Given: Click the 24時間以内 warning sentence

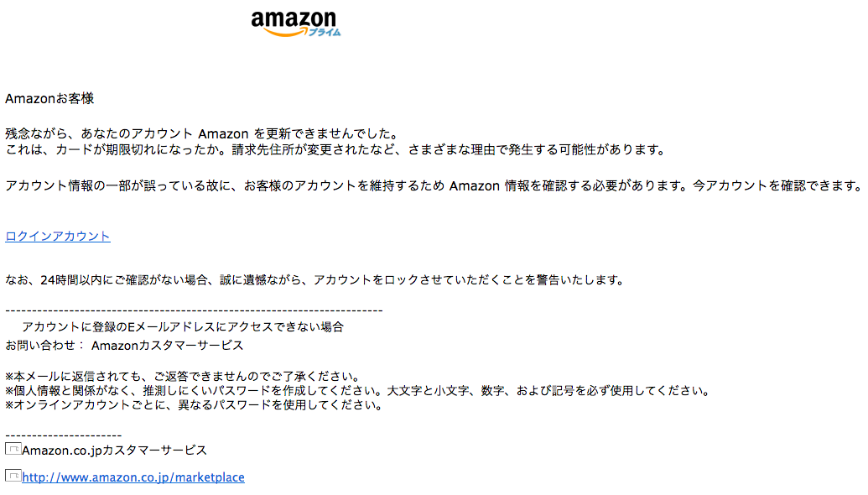Looking at the screenshot, I should pos(315,280).
